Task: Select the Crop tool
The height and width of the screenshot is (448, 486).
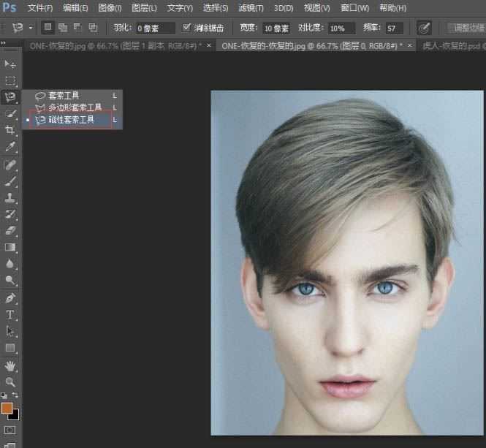Action: click(10, 130)
